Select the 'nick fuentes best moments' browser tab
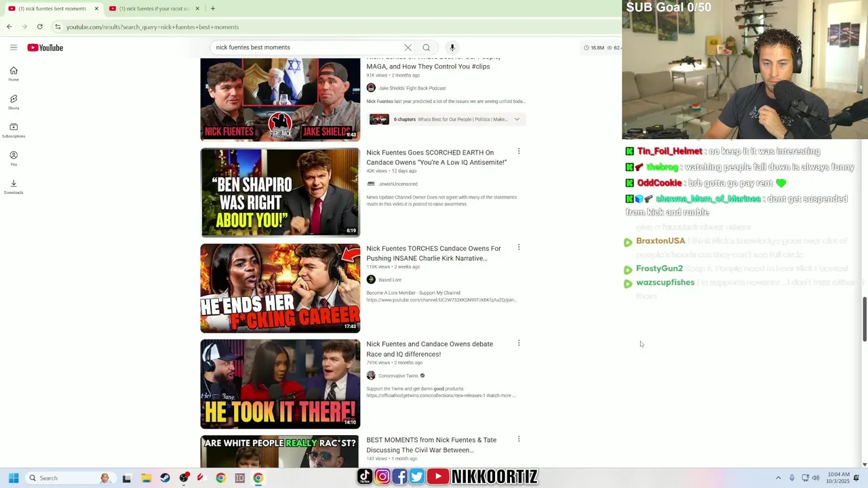This screenshot has height=488, width=868. (x=53, y=8)
